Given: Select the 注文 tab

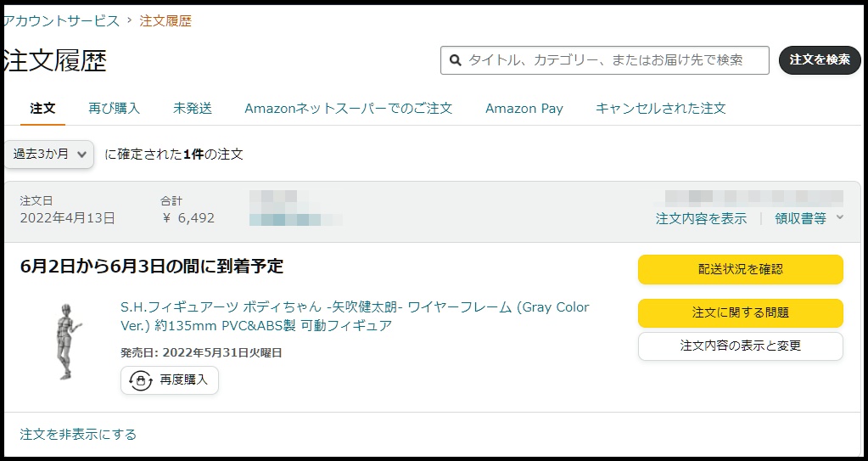Looking at the screenshot, I should tap(42, 109).
